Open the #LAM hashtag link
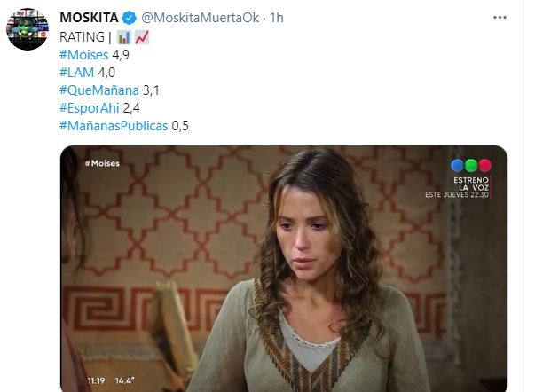 [x=77, y=73]
